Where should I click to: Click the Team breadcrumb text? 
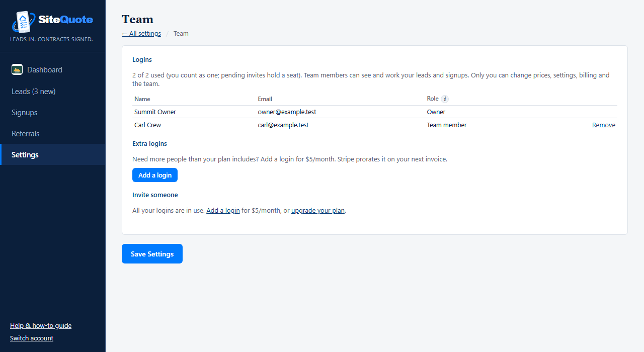[181, 34]
